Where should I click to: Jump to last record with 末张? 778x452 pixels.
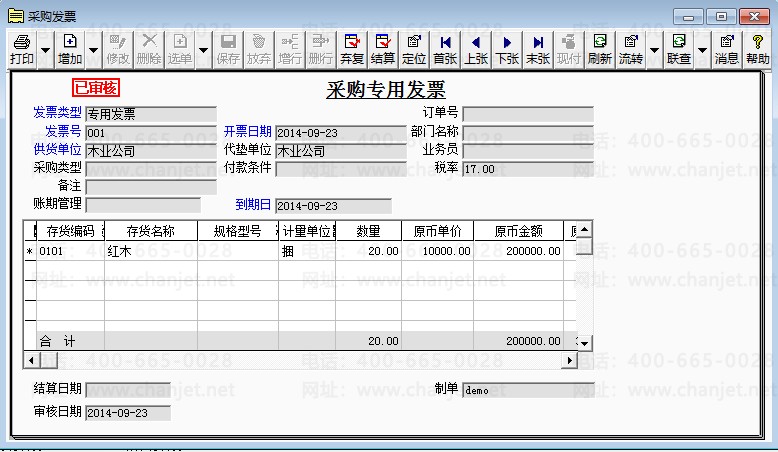tap(538, 50)
